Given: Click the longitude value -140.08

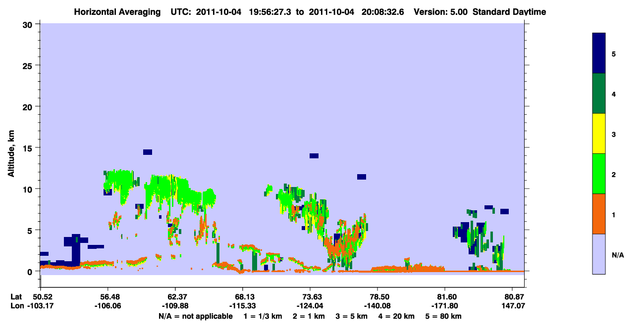Looking at the screenshot, I should [x=377, y=306].
